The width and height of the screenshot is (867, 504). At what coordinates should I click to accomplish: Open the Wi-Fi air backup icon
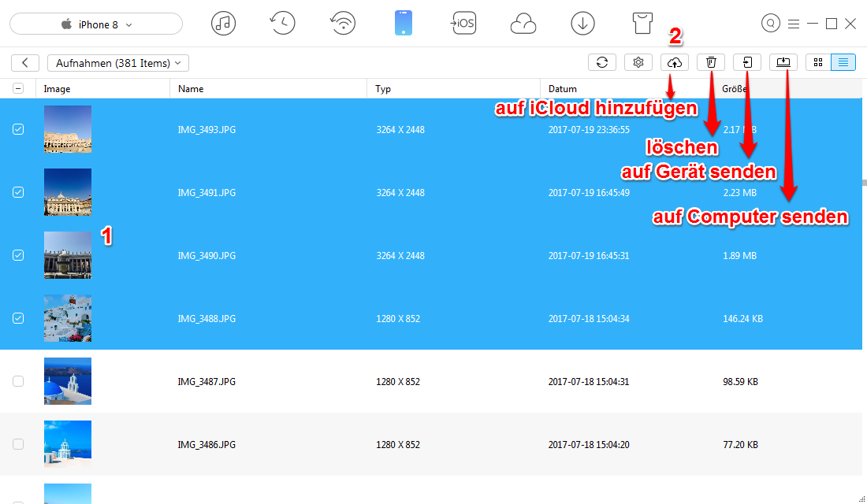tap(343, 24)
